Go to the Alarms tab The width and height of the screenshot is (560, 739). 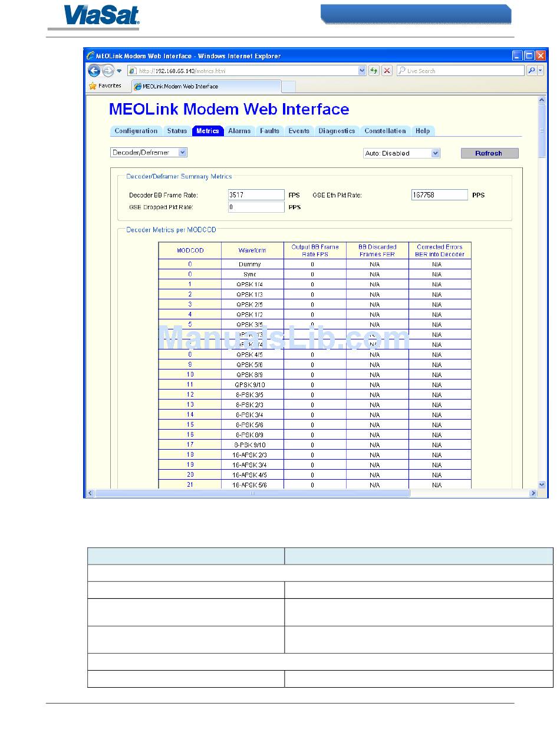(239, 131)
